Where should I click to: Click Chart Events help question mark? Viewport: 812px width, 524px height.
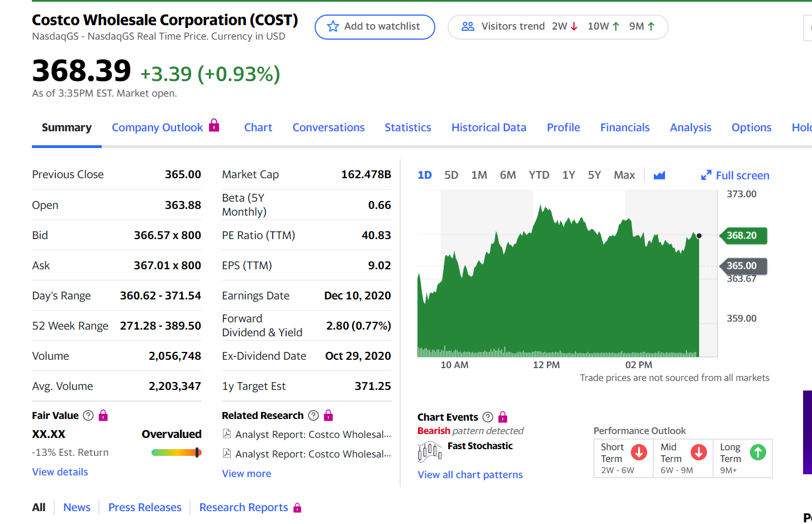(488, 417)
